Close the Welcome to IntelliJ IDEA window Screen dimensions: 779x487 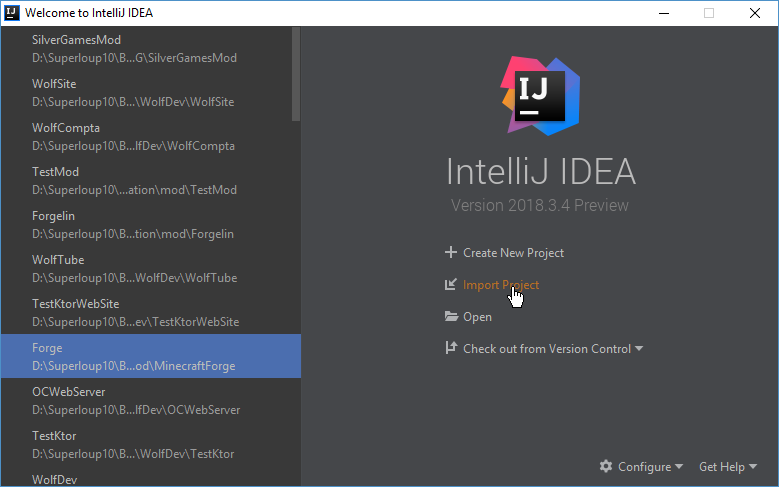pyautogui.click(x=753, y=13)
